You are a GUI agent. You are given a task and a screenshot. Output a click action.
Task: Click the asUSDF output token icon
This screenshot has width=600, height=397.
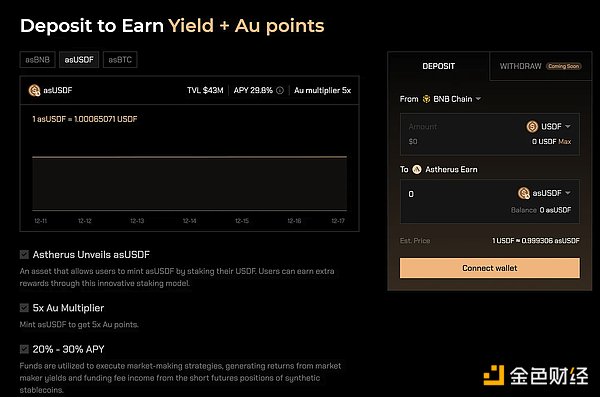(524, 193)
